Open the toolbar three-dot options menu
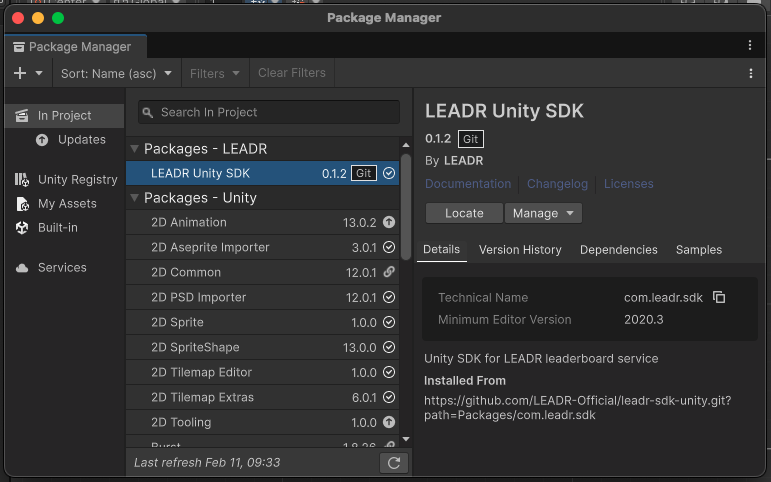The width and height of the screenshot is (771, 482). [750, 73]
